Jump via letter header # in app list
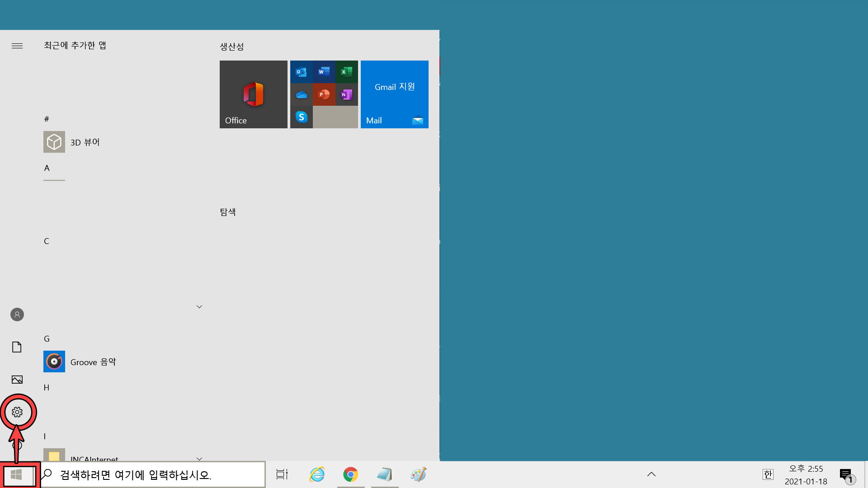This screenshot has width=868, height=488. pyautogui.click(x=46, y=119)
